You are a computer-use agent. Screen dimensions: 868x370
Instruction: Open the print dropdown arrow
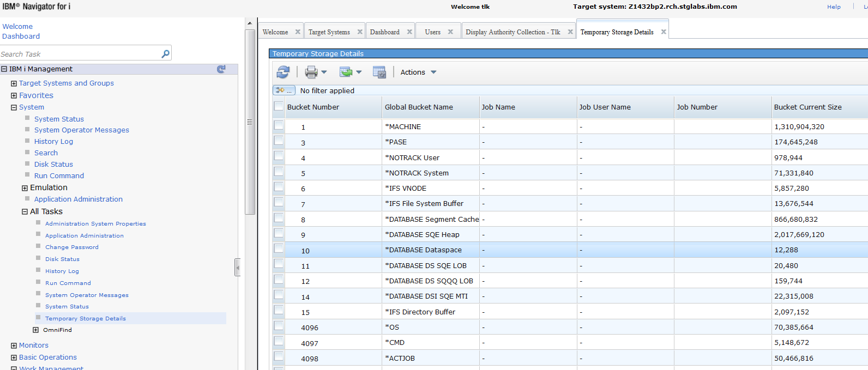(324, 72)
